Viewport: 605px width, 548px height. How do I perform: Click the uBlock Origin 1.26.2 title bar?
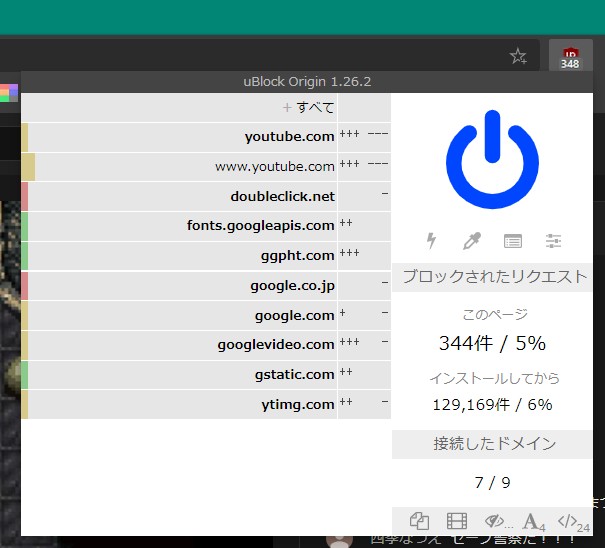(307, 82)
